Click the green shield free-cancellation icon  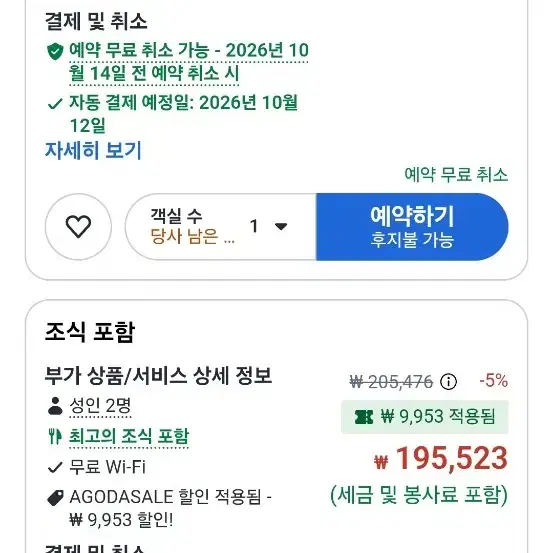click(x=55, y=51)
